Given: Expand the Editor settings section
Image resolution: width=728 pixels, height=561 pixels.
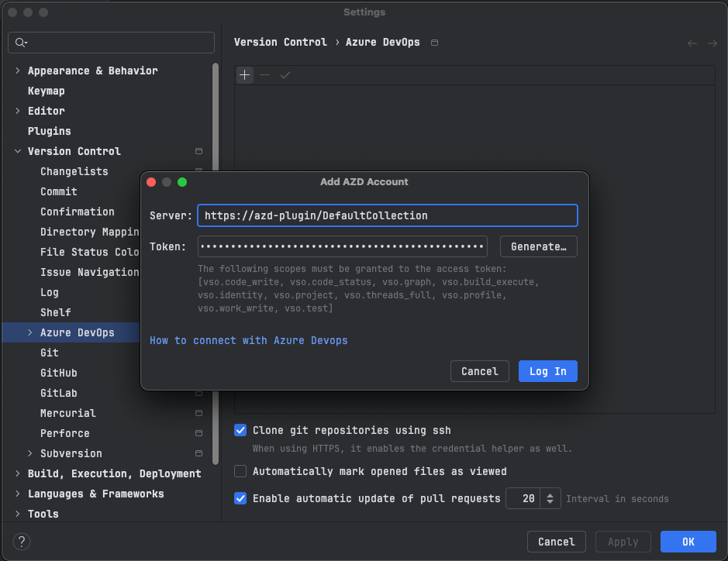Looking at the screenshot, I should (x=18, y=111).
